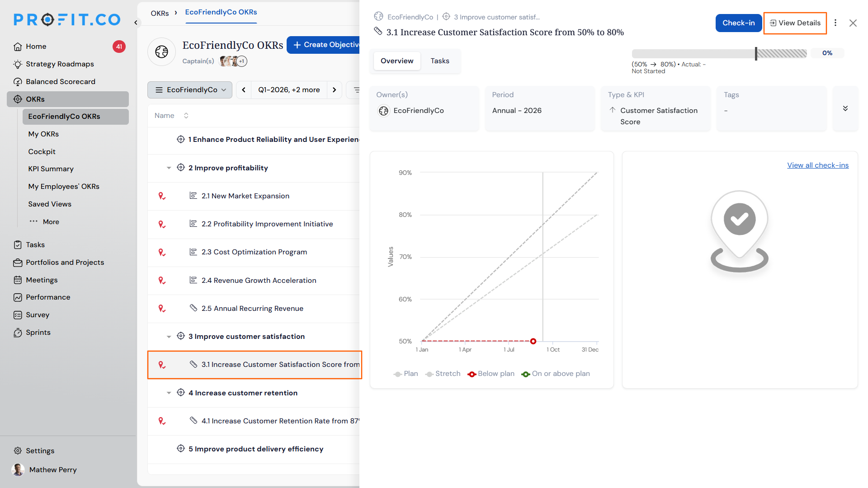Click the Balanced Scorecard icon
The width and height of the screenshot is (868, 488).
(18, 82)
